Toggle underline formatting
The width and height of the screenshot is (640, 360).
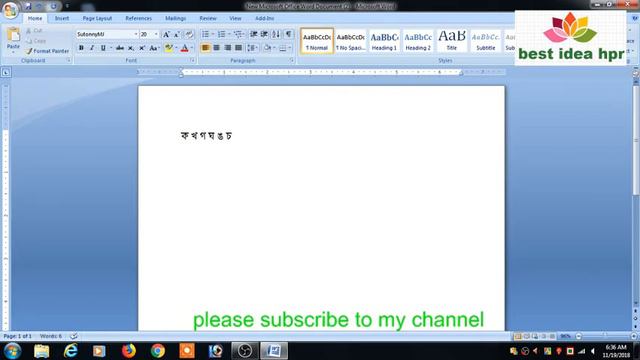103,48
